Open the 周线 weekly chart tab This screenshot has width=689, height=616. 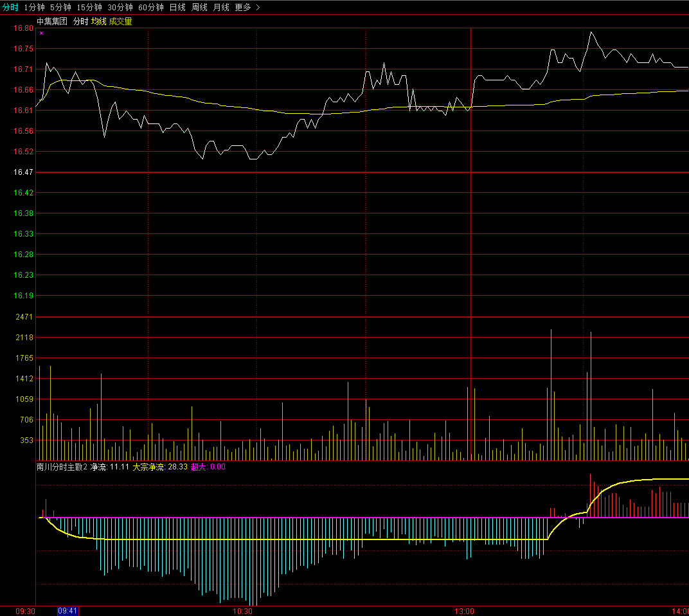tap(199, 8)
